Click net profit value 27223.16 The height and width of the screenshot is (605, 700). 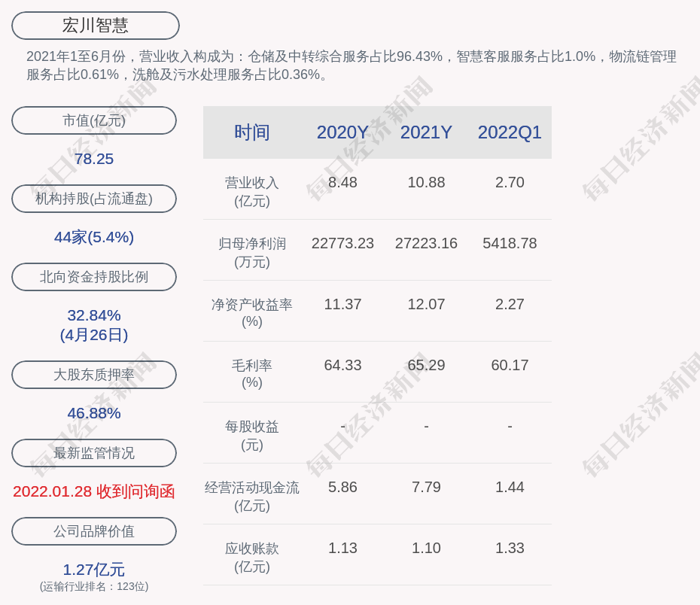(426, 243)
